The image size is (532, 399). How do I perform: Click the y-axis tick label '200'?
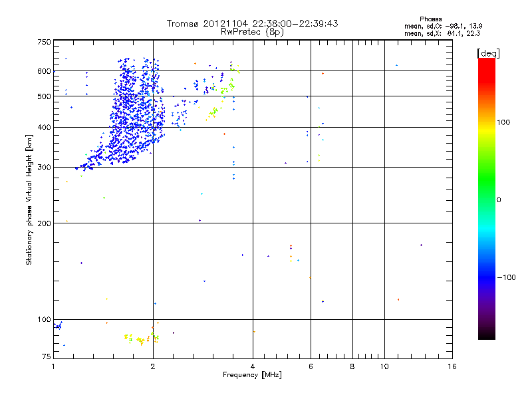(44, 223)
